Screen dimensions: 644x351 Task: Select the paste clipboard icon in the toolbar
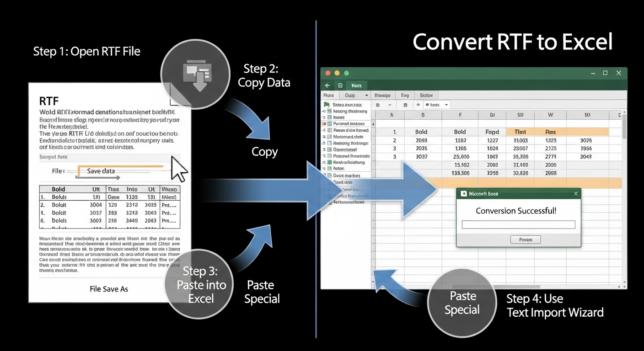tap(377, 105)
